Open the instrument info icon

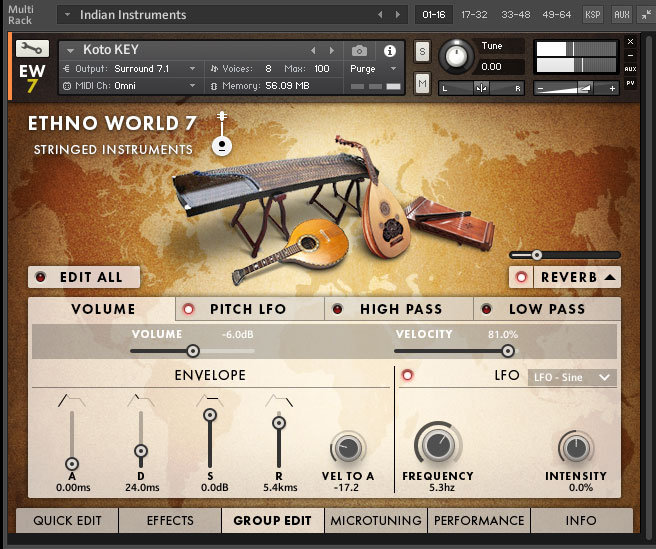click(390, 51)
